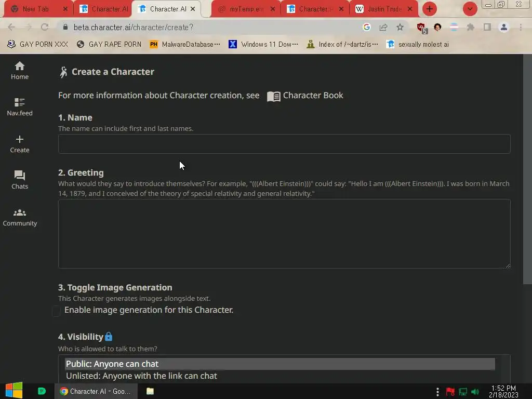Viewport: 532px width, 399px height.
Task: Enable image generation for this Character checkbox
Action: 56,311
